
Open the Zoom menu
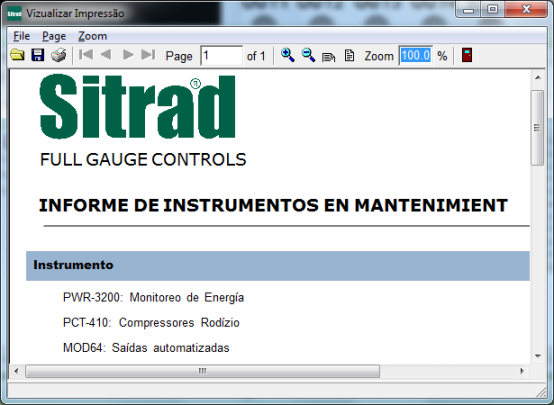click(93, 36)
